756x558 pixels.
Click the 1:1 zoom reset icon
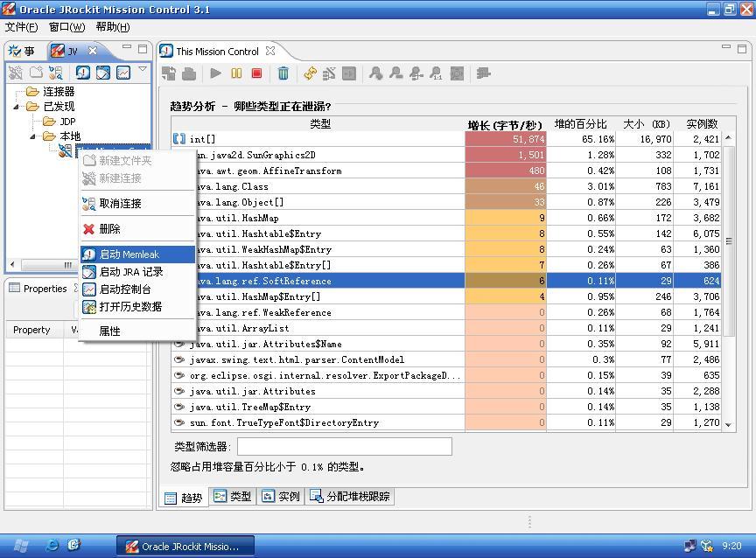(x=437, y=73)
